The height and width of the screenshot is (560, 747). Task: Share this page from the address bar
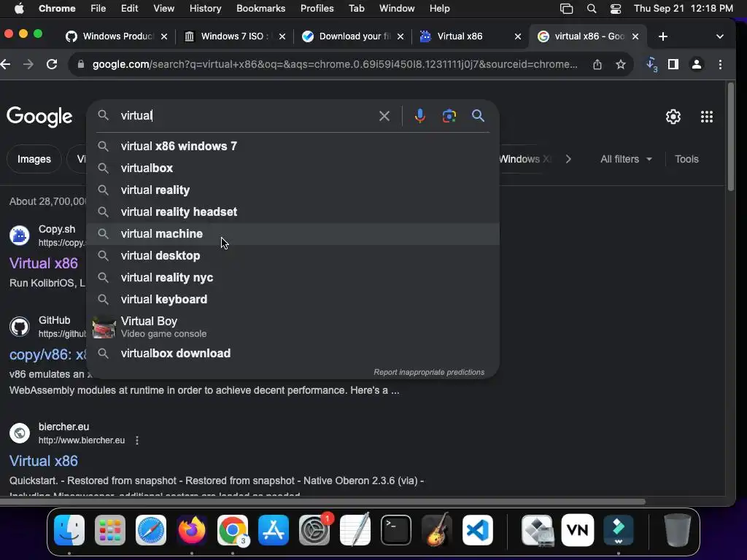pyautogui.click(x=597, y=64)
